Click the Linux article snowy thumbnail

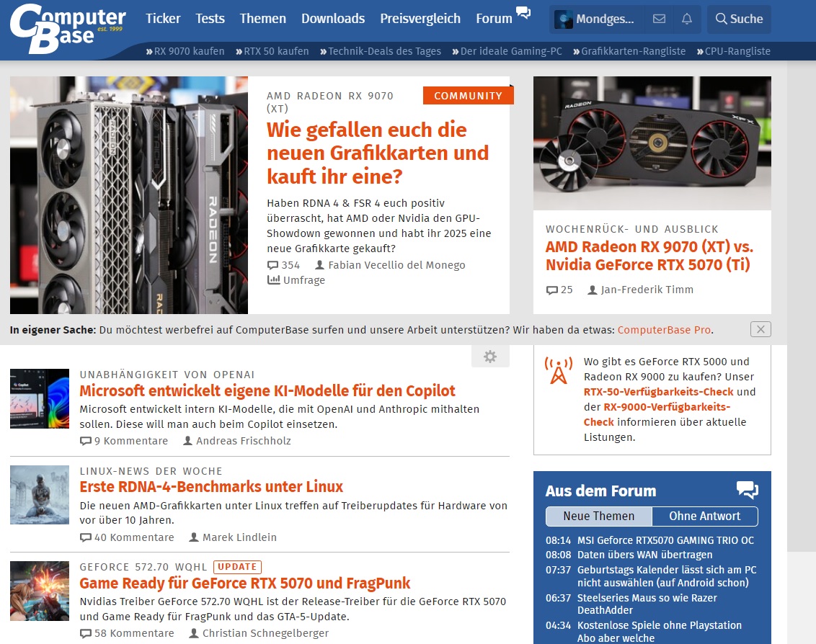coord(40,495)
